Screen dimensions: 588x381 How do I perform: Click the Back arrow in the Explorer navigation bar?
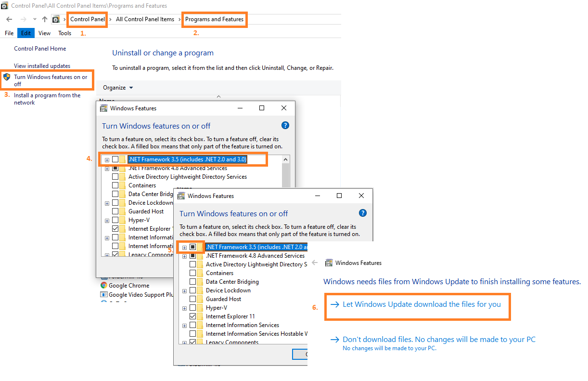click(9, 19)
